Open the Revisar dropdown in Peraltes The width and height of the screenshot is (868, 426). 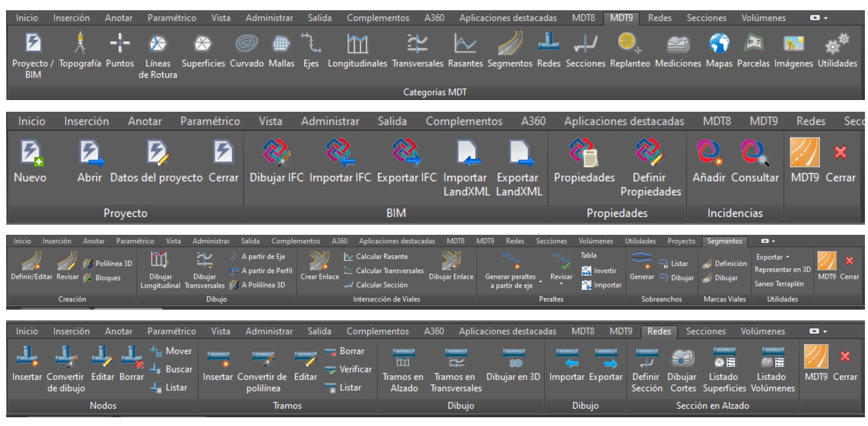pos(561,283)
